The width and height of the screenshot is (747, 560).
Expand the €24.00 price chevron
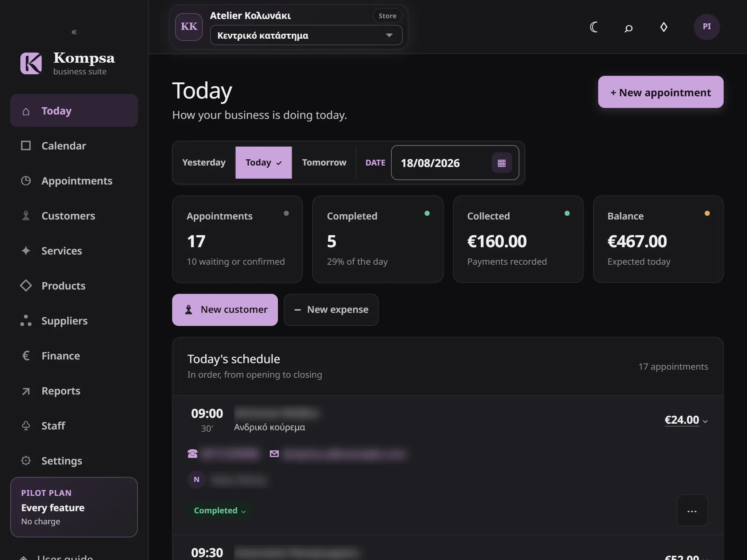pos(705,421)
